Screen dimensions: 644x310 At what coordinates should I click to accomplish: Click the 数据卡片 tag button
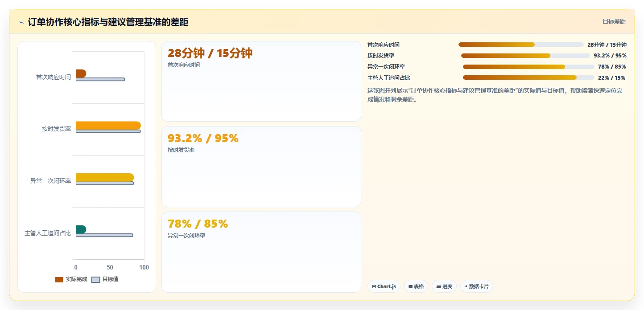477,286
